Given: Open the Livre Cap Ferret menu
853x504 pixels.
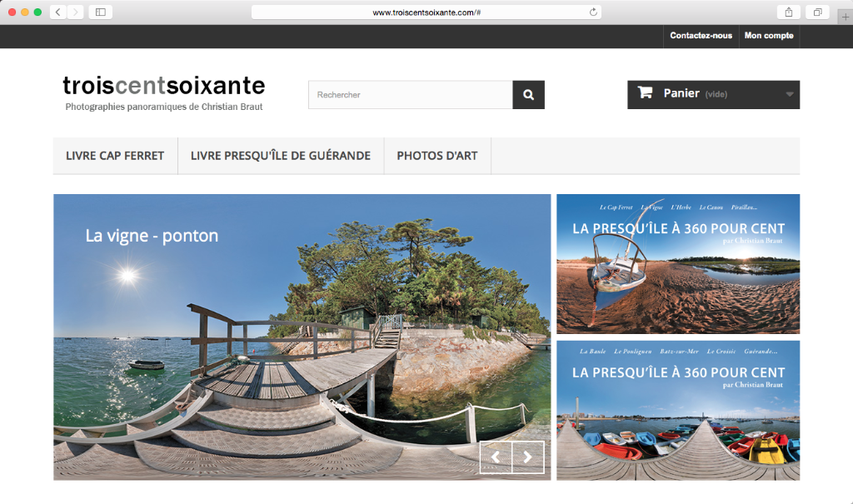Looking at the screenshot, I should 115,156.
